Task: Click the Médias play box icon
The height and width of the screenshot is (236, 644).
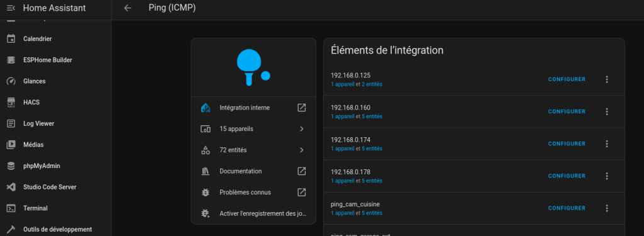Action: [x=11, y=145]
